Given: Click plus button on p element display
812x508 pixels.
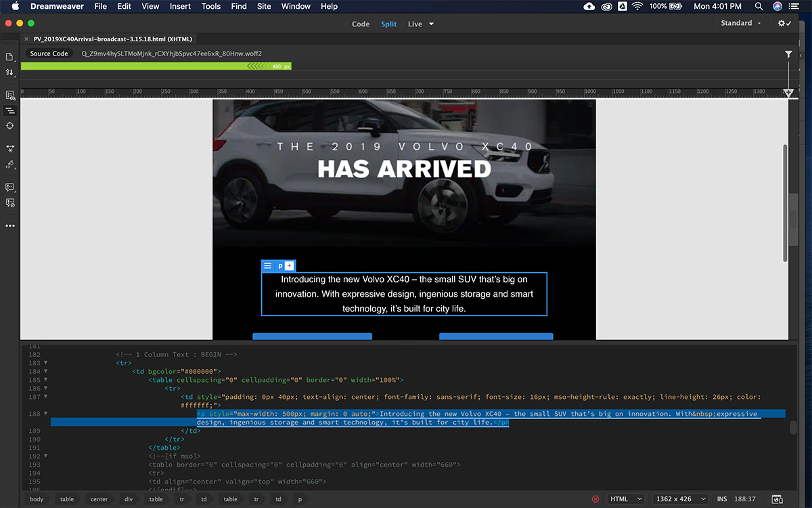Looking at the screenshot, I should click(289, 266).
